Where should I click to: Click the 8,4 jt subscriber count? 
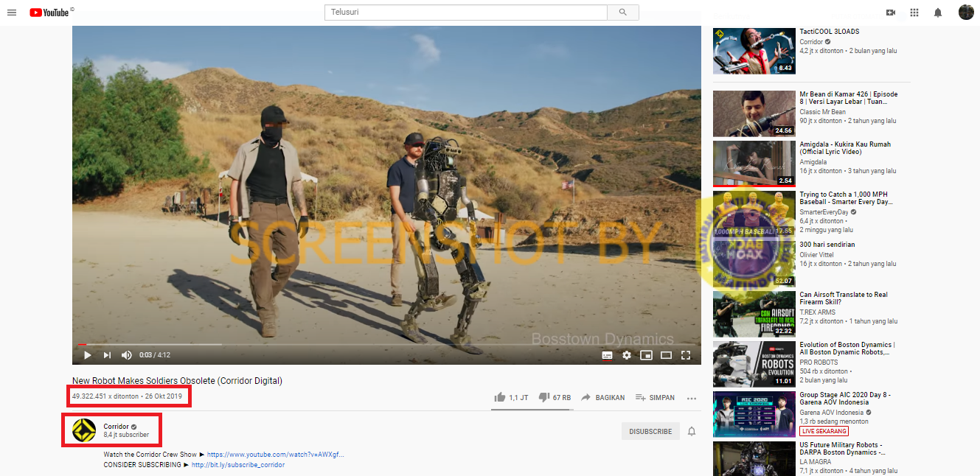[126, 435]
